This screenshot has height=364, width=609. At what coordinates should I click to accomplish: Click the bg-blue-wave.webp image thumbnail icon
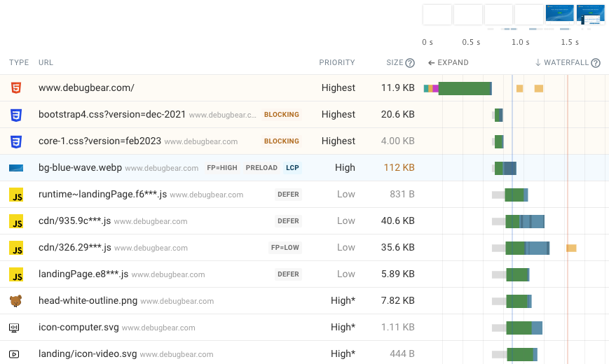click(16, 168)
